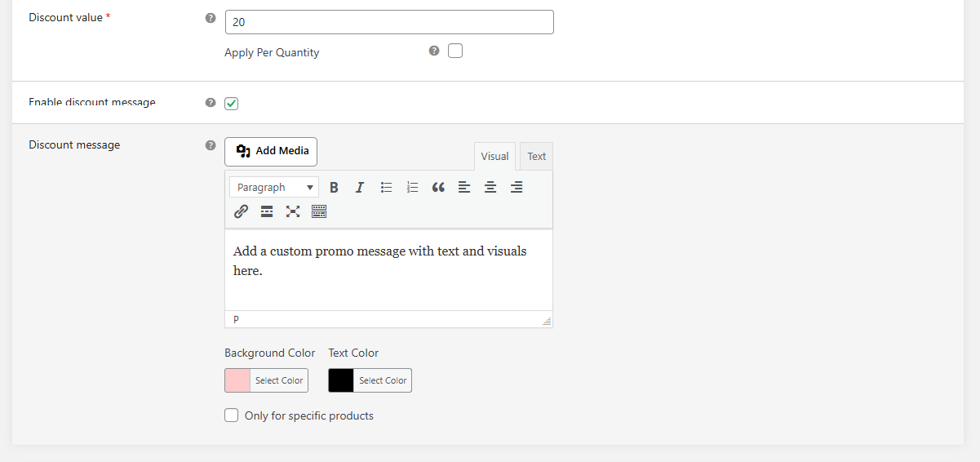Click the black text color swatch
Viewport: 980px width, 462px height.
point(341,380)
